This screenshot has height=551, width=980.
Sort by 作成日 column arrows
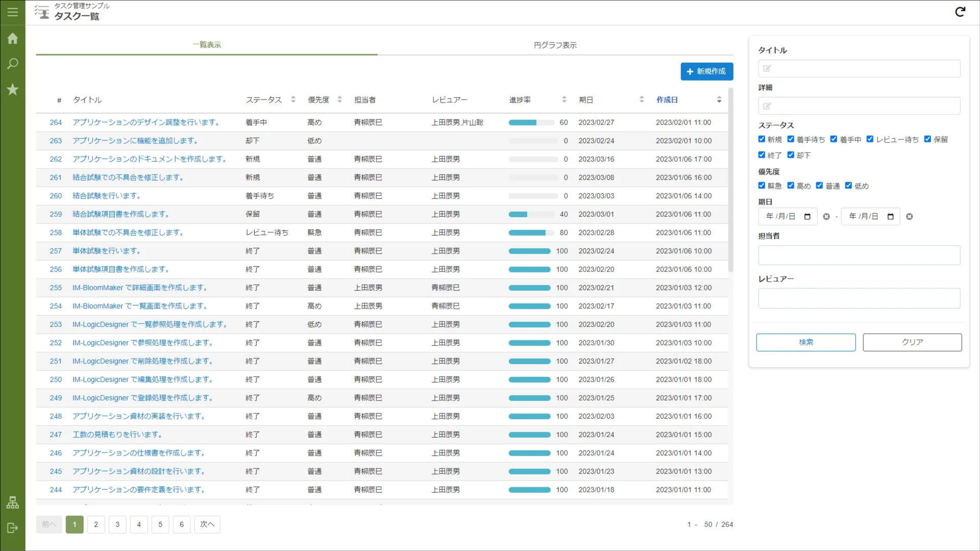tap(719, 99)
